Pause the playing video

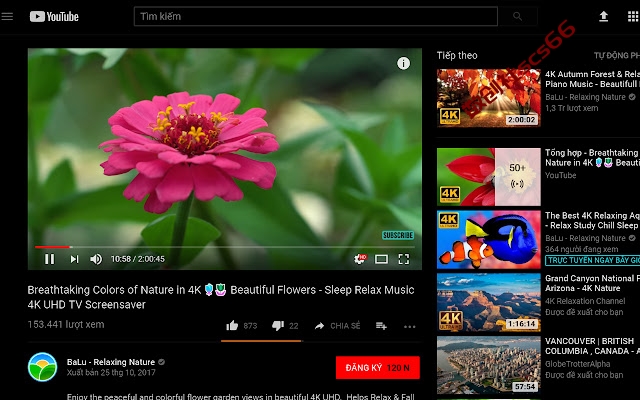pos(49,259)
